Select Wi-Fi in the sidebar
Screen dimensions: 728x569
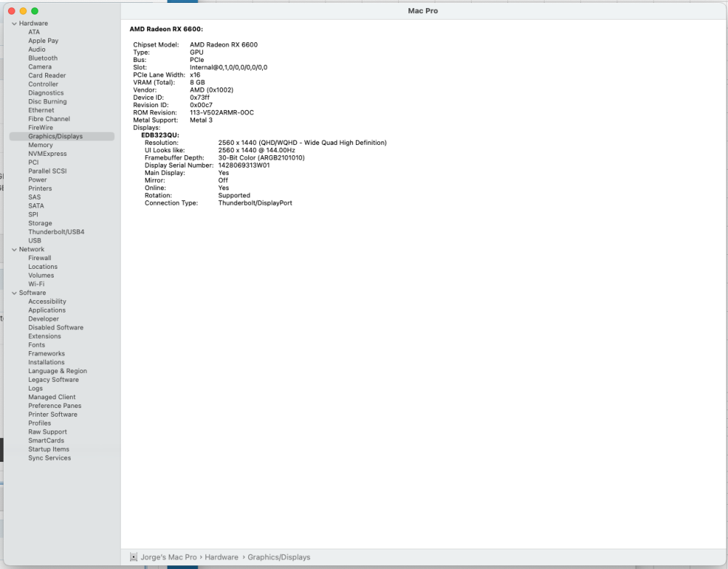click(36, 284)
